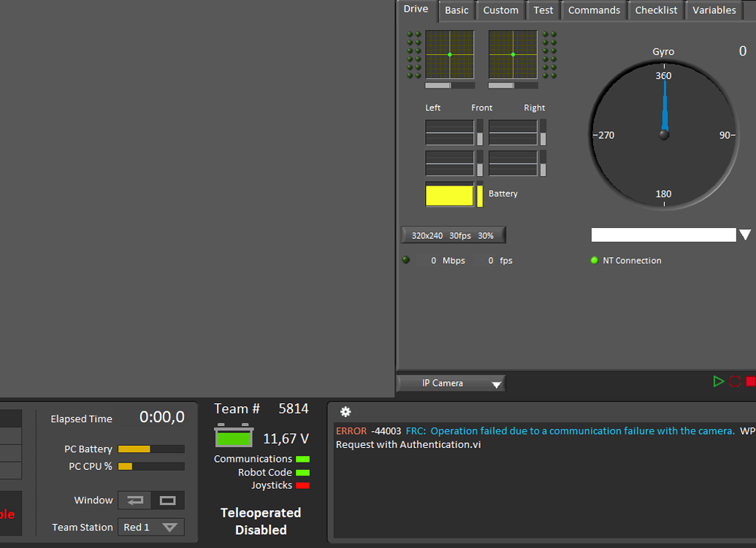Click the red circle record icon
This screenshot has width=756, height=548.
(735, 381)
